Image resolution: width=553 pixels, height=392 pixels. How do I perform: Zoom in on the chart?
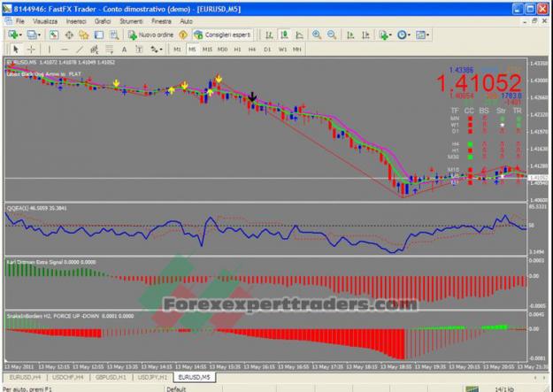(x=317, y=35)
